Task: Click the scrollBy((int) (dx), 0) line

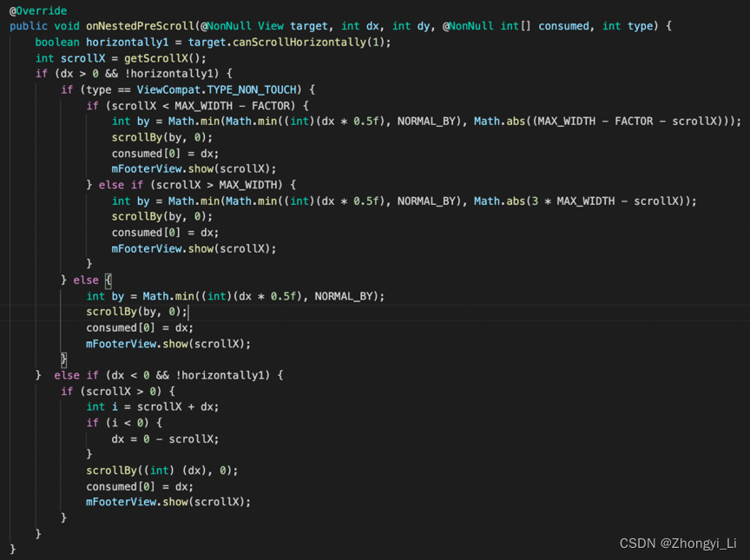Action: click(162, 471)
